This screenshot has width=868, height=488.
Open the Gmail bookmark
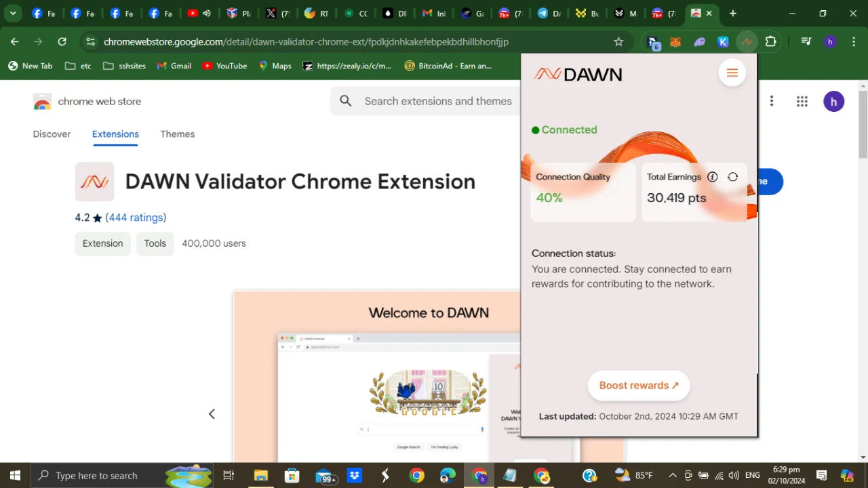[174, 66]
